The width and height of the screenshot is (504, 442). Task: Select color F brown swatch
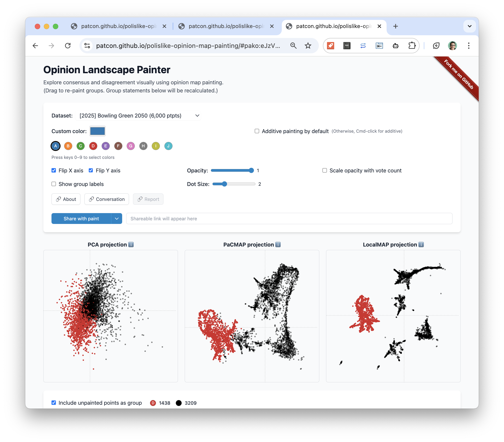[x=118, y=146]
